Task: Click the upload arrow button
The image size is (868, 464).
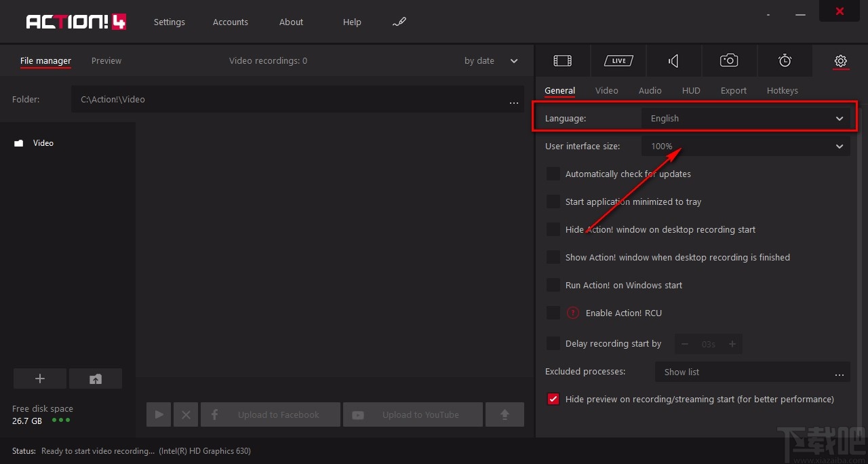Action: (x=505, y=414)
